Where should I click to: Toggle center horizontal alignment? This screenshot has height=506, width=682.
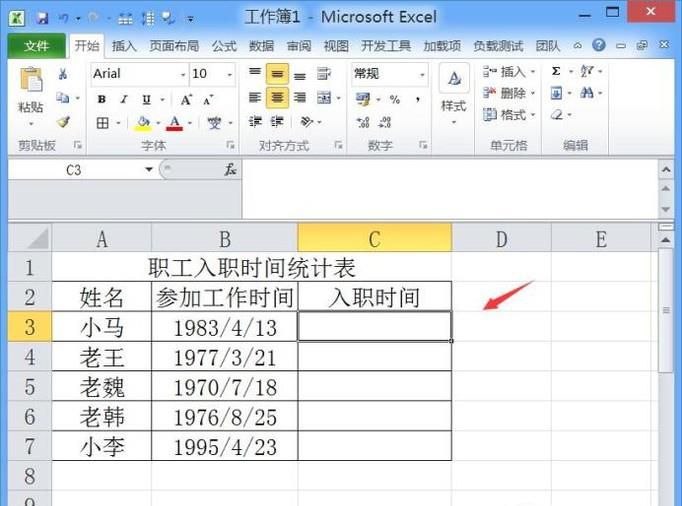277,98
